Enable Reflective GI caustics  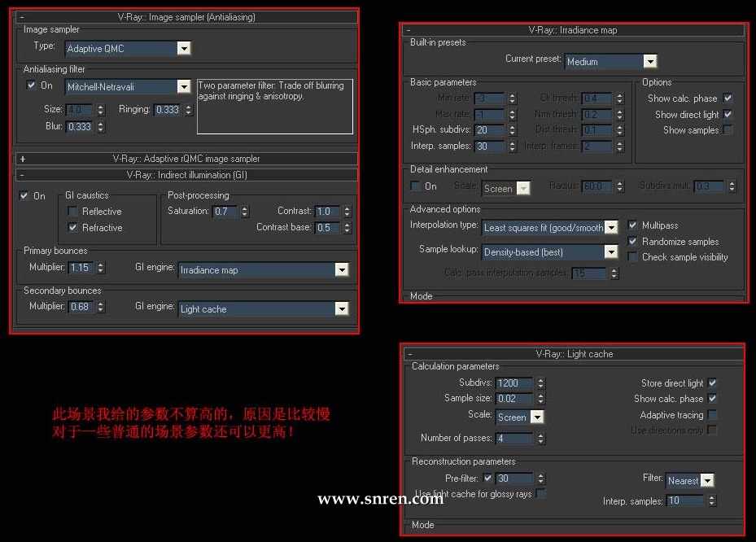72,212
